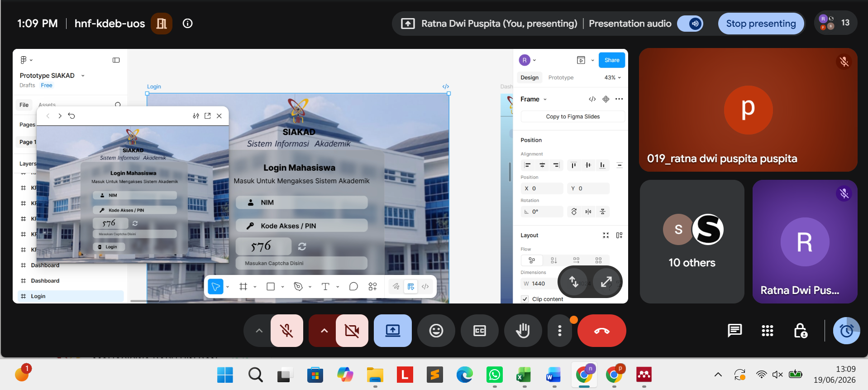
Task: Align top in Alignment controls
Action: click(x=573, y=165)
